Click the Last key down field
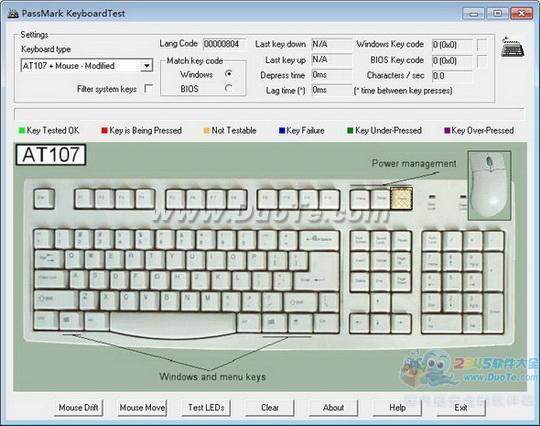Viewport: 540px width, 426px height. tap(332, 44)
